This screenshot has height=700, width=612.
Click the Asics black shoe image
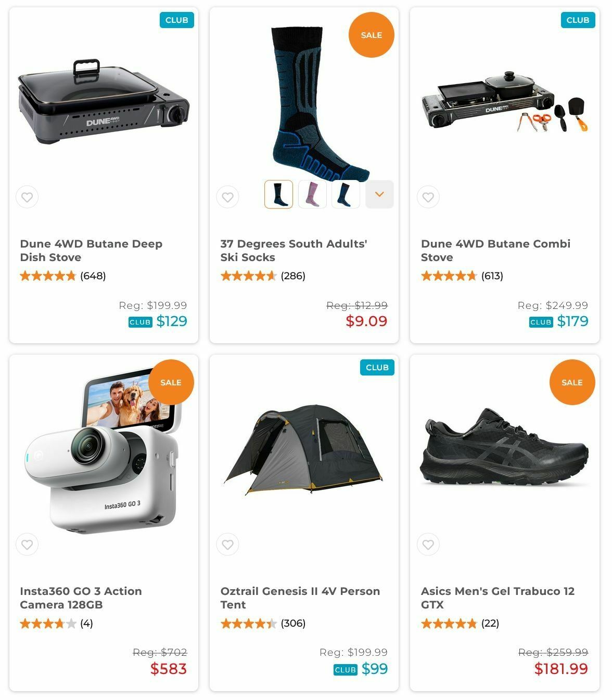(x=504, y=447)
